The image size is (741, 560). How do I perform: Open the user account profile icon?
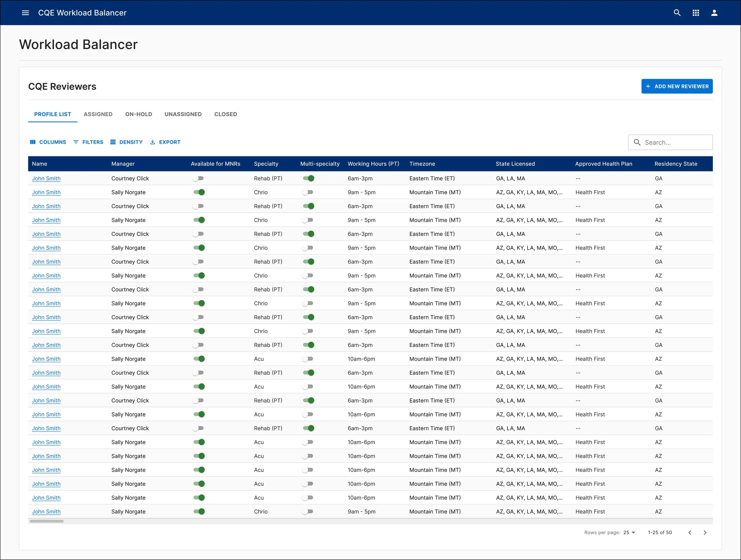point(714,13)
